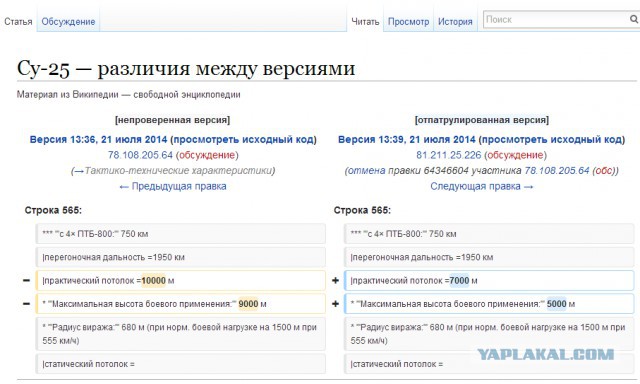
Task: Select the Читать tab
Action: click(365, 22)
